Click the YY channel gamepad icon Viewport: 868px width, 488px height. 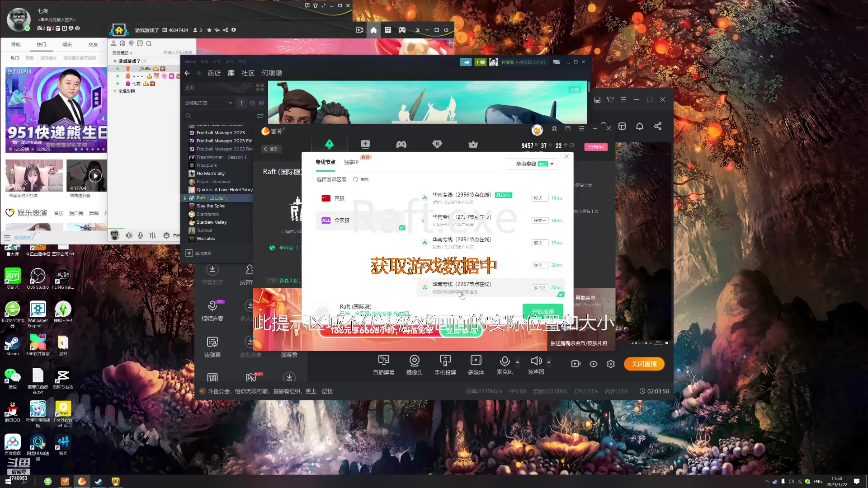click(x=402, y=30)
